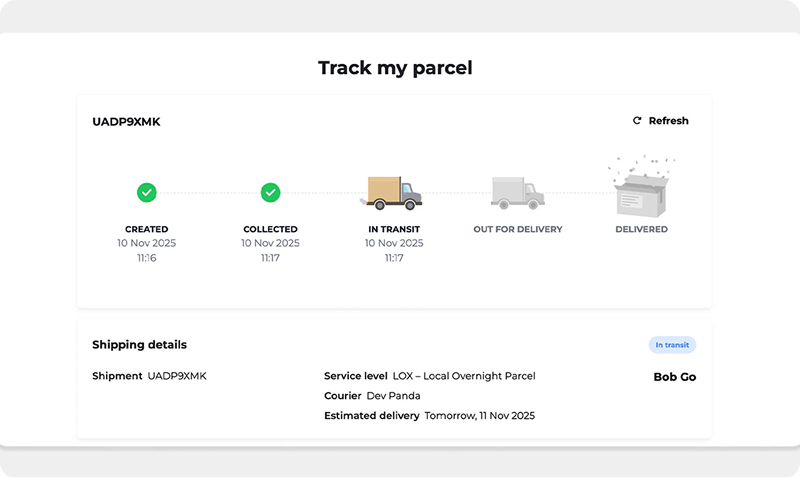Select the CREATED step label
800x479 pixels.
point(146,229)
